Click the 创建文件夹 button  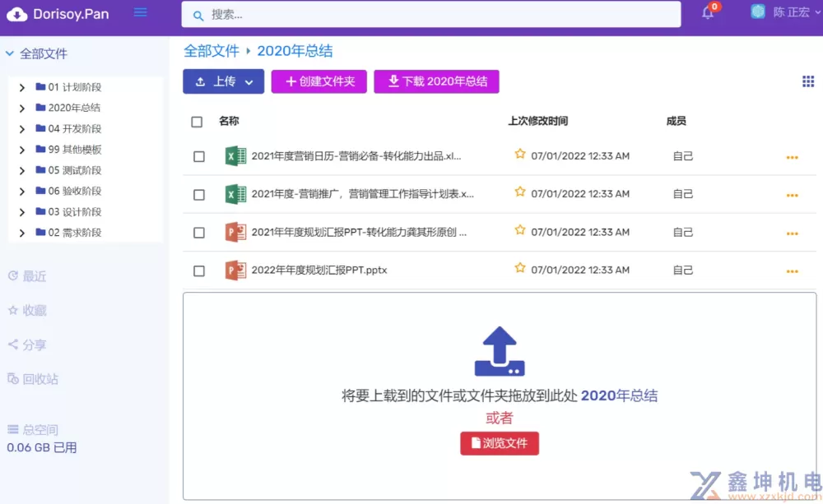tap(319, 81)
